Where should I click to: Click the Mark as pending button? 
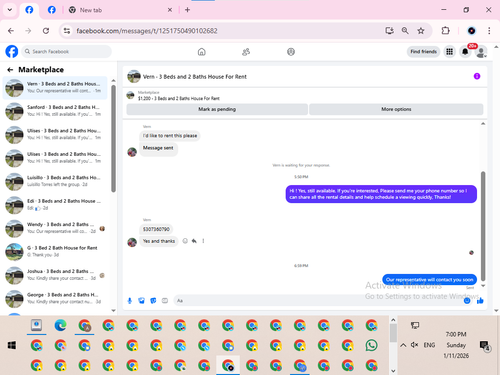click(217, 109)
